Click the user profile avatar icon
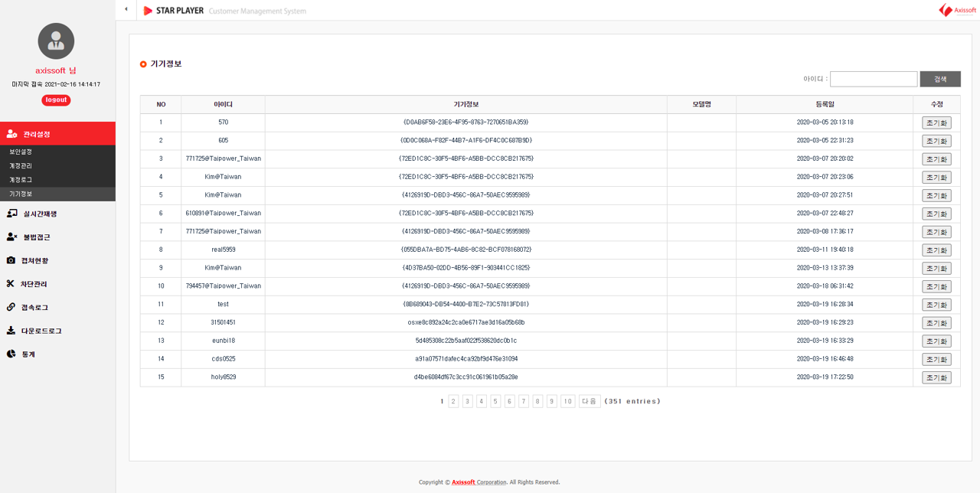Viewport: 980px width, 493px height. point(56,41)
